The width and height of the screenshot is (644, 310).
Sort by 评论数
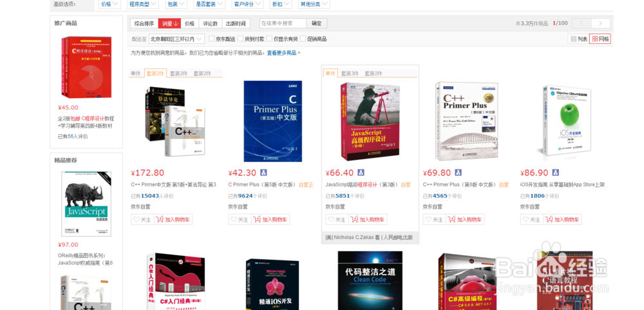click(211, 23)
